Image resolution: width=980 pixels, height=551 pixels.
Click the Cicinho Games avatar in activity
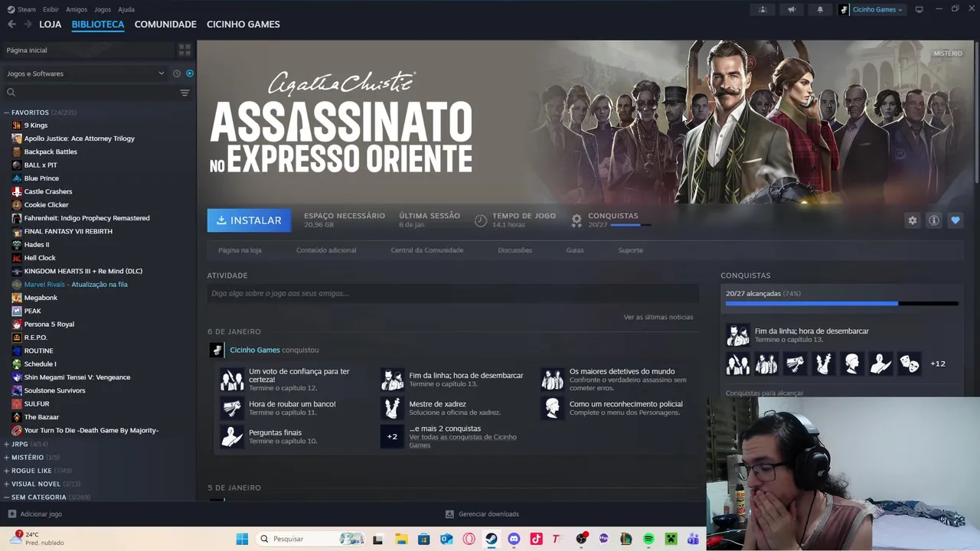(217, 350)
